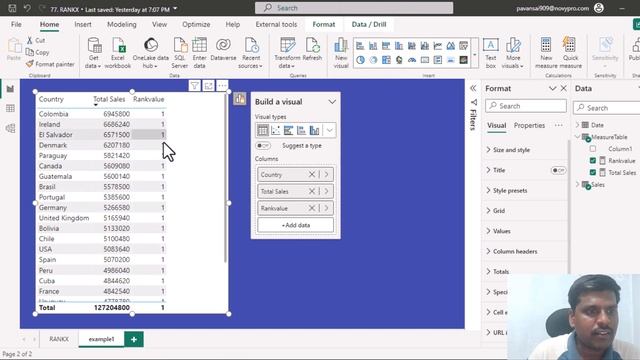Toggle the Title switch in Format pane
The height and width of the screenshot is (360, 640).
tap(558, 170)
